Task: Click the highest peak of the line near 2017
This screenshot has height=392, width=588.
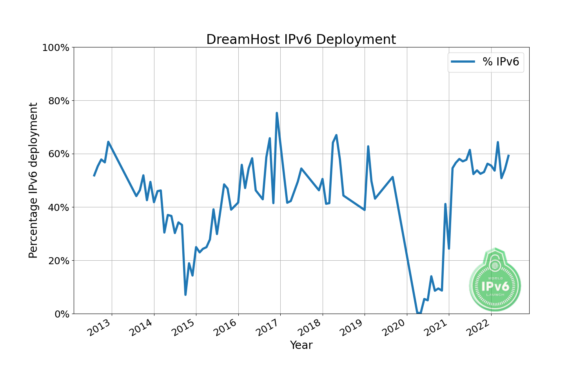Action: 277,113
